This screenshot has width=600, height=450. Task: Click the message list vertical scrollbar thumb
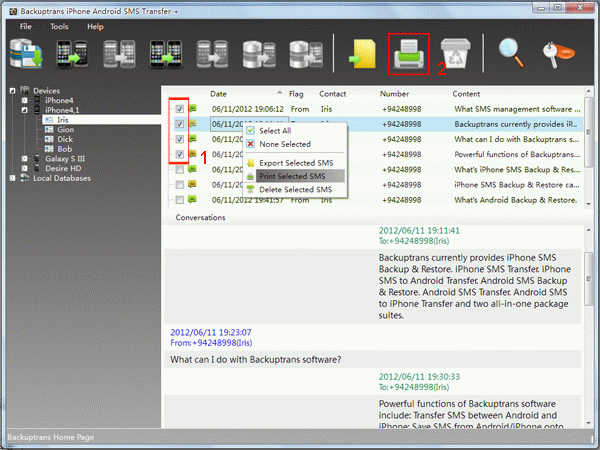tap(588, 132)
